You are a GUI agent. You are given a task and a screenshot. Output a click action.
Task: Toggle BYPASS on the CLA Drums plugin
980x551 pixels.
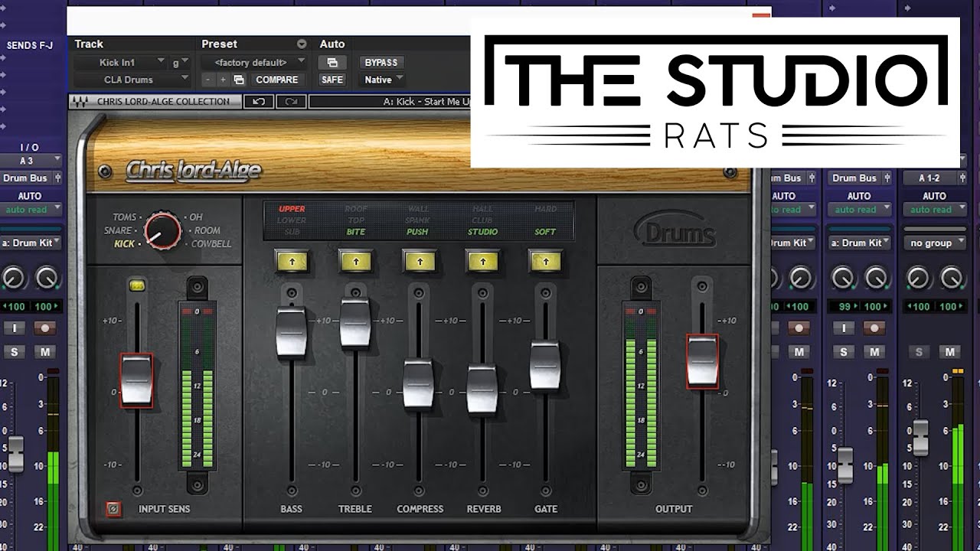tap(381, 62)
